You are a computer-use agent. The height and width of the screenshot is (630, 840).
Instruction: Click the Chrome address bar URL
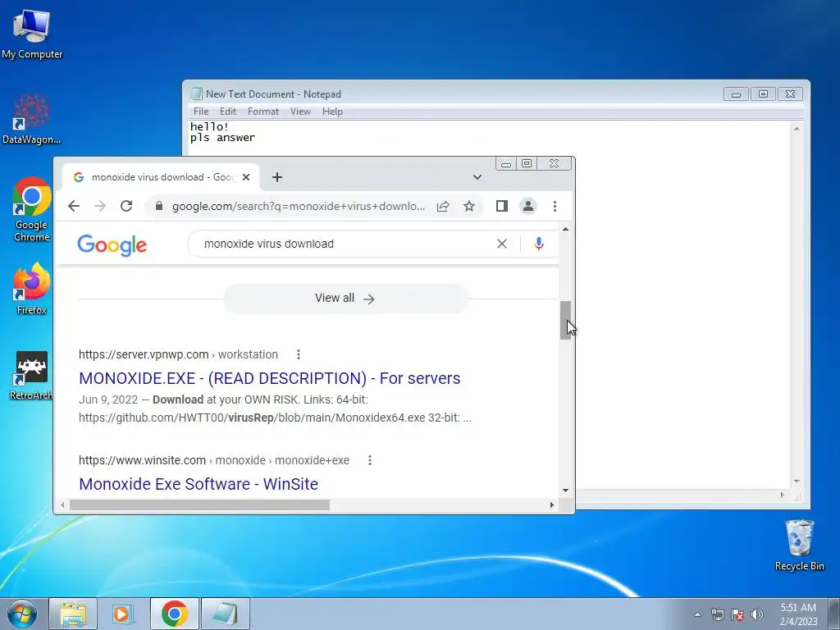tap(299, 206)
